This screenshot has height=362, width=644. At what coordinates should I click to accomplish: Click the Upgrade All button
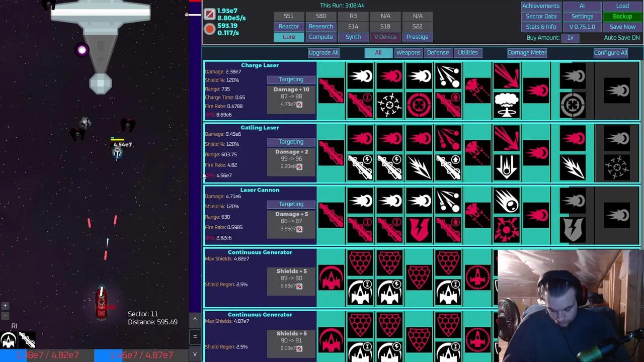(x=324, y=52)
